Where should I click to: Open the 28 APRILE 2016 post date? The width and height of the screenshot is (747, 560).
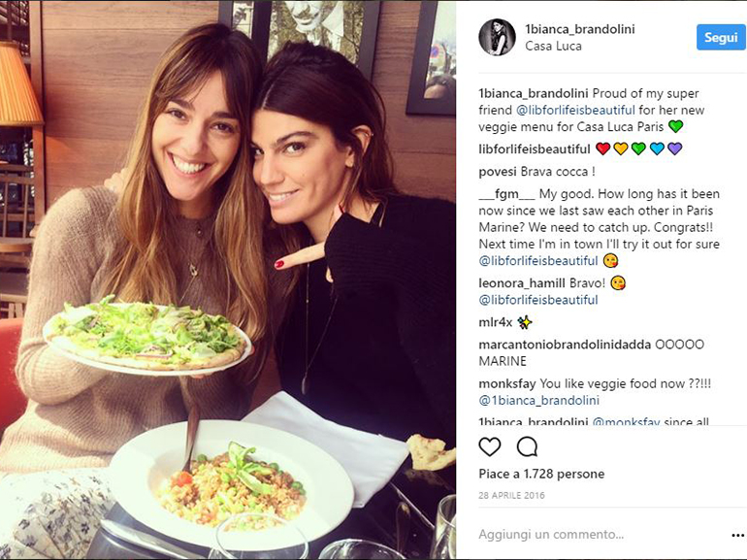pyautogui.click(x=511, y=495)
